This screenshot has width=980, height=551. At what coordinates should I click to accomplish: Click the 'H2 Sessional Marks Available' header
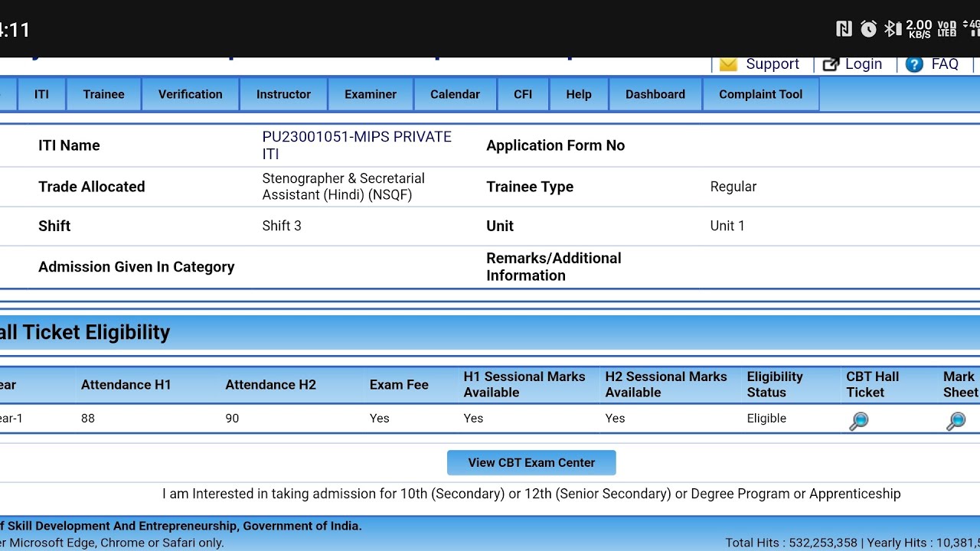pos(666,384)
